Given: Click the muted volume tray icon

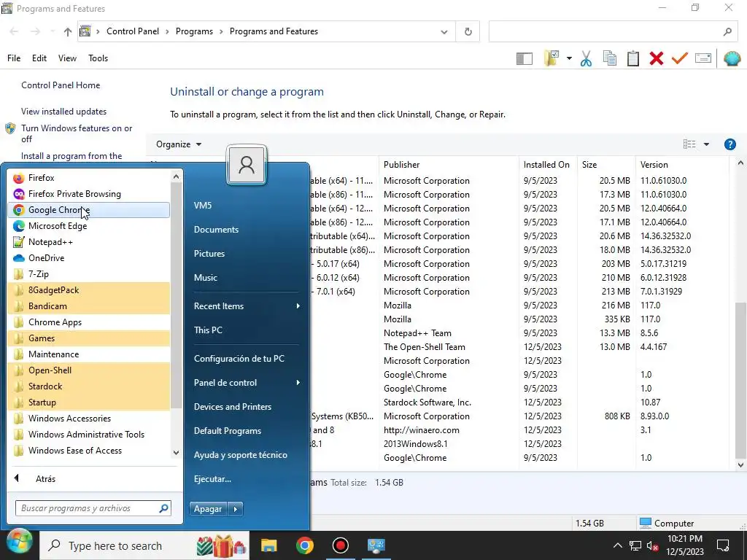Looking at the screenshot, I should (x=652, y=545).
